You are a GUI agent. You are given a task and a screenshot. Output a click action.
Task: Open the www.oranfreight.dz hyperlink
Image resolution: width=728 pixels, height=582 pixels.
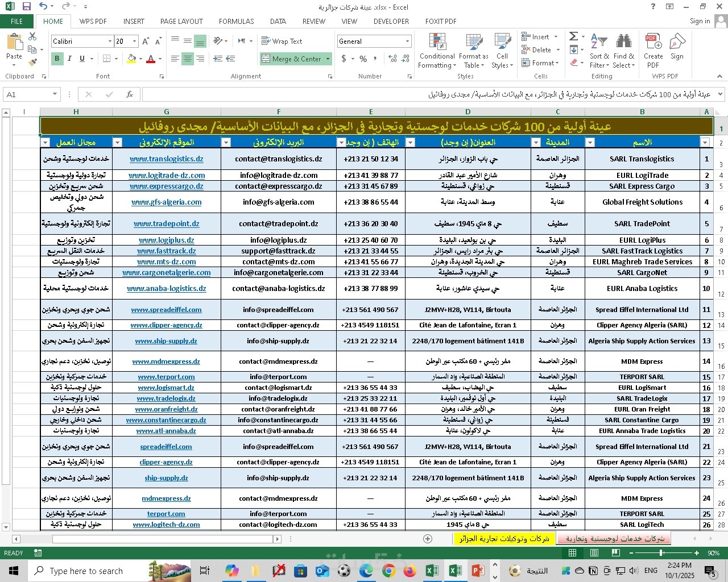tap(167, 409)
